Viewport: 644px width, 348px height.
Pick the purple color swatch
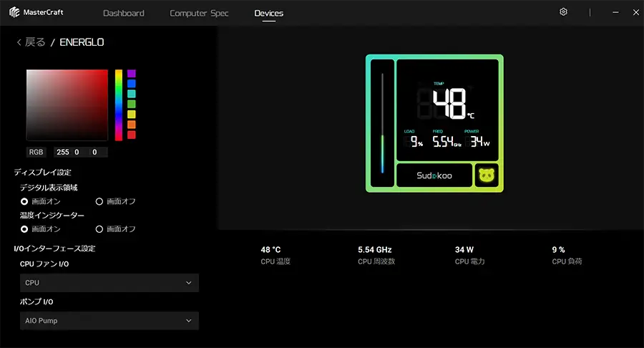[x=132, y=74]
